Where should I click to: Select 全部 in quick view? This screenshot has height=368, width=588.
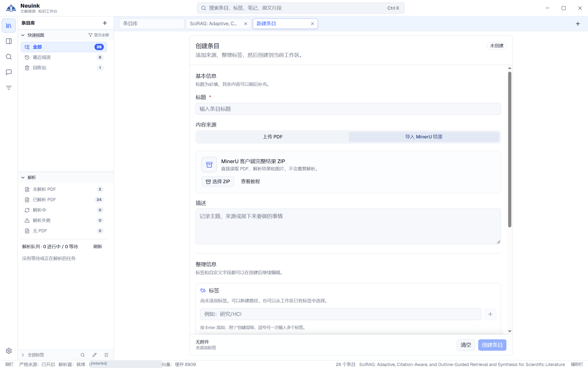click(64, 47)
